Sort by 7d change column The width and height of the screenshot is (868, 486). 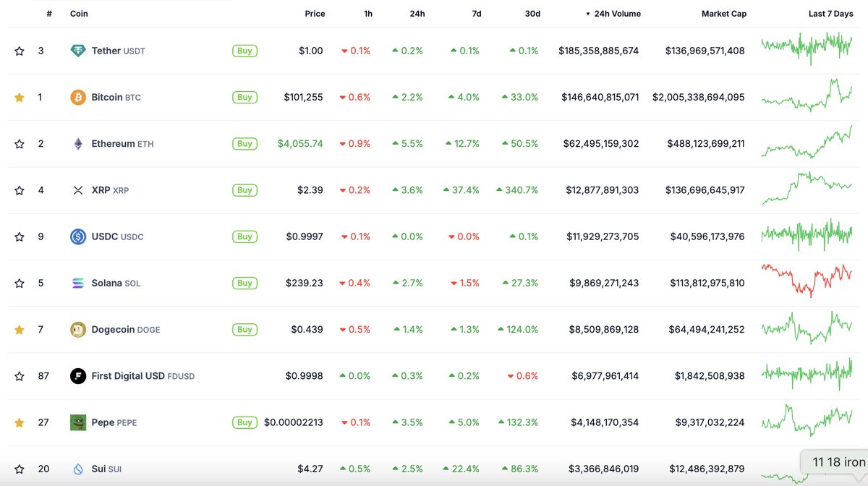click(476, 14)
